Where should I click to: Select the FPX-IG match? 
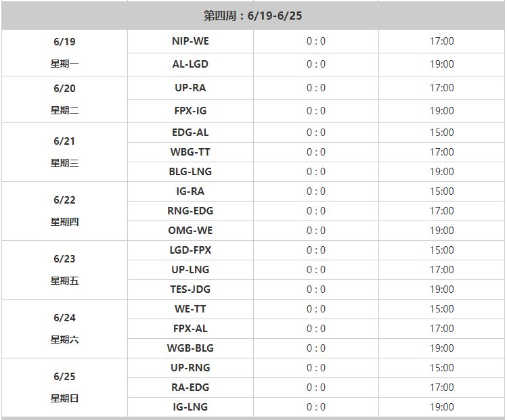tap(190, 111)
